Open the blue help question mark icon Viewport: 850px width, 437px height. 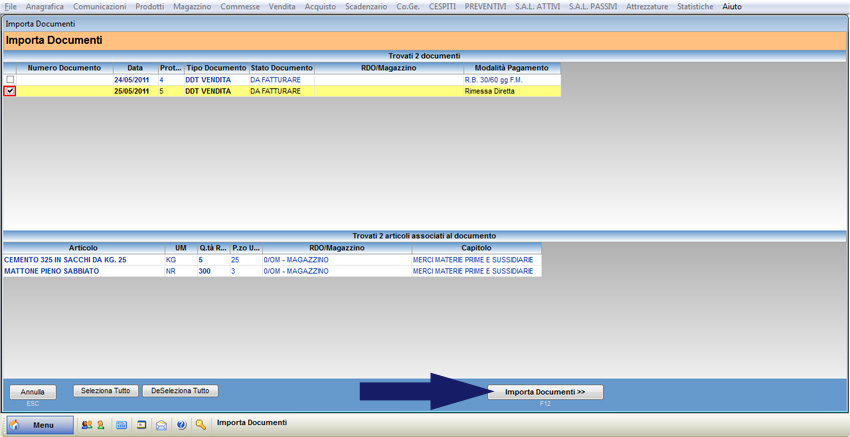click(181, 425)
